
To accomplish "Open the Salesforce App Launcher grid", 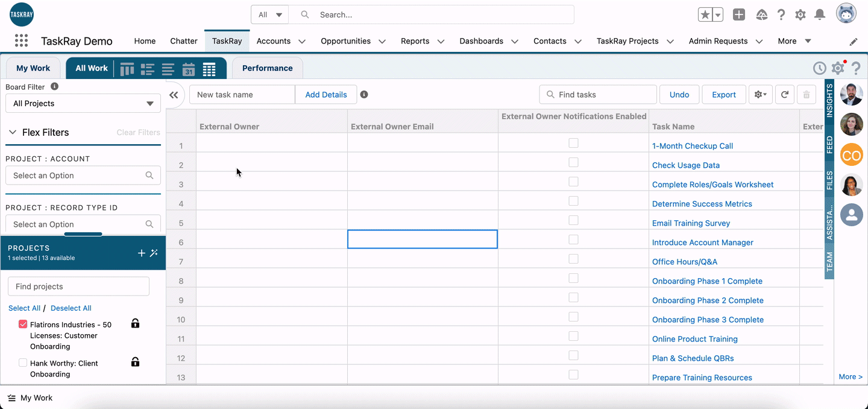I will [21, 41].
